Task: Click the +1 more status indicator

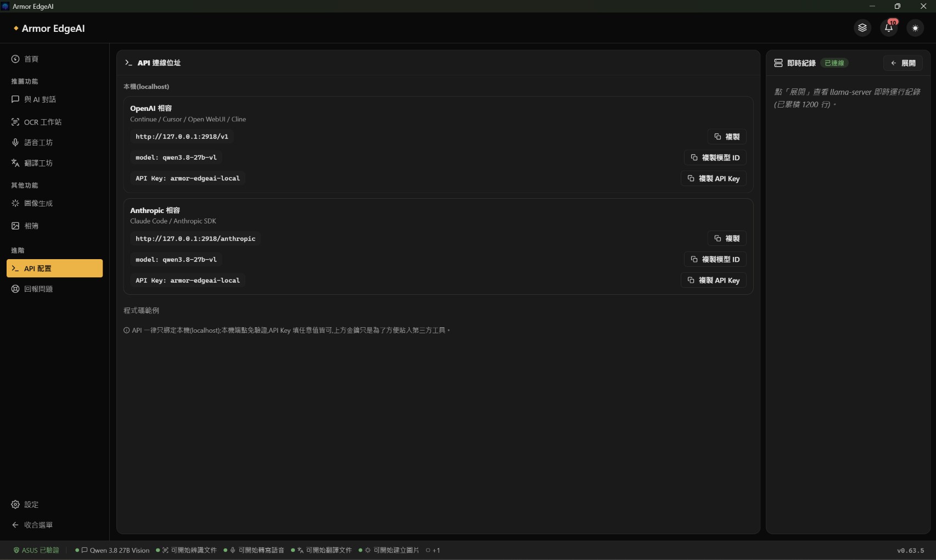Action: click(433, 550)
